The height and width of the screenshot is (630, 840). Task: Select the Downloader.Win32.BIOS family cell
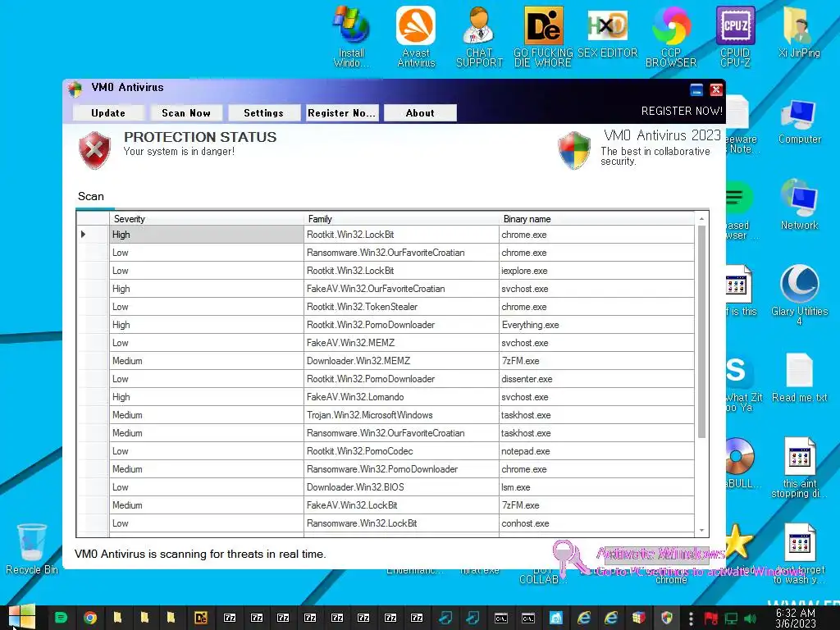[401, 487]
